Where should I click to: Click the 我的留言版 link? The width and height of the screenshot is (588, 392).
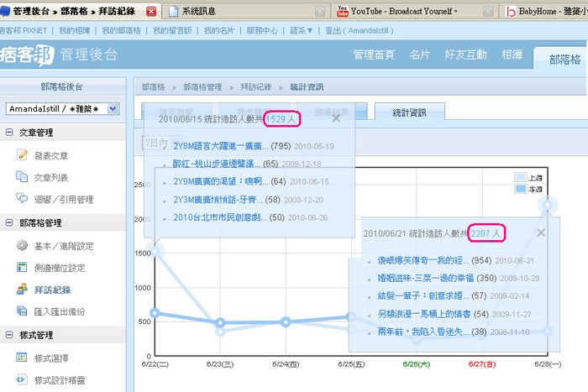point(172,31)
